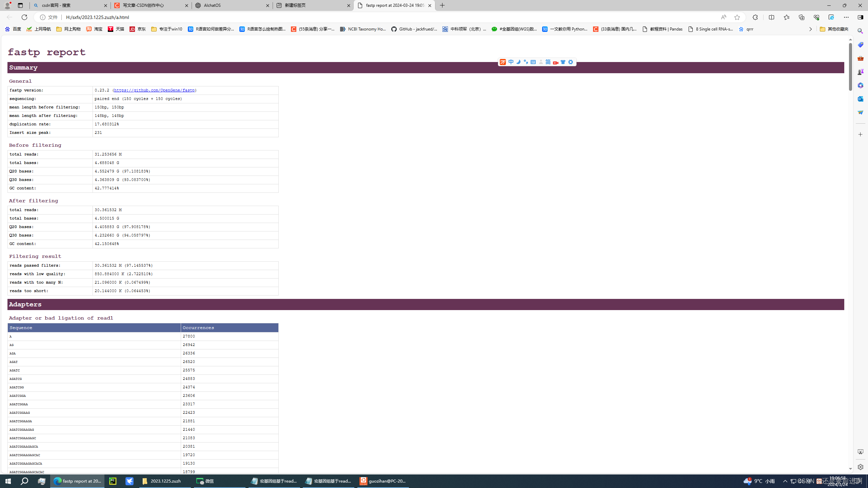Switch full/half width via moon icon
This screenshot has height=488, width=868.
[x=518, y=62]
